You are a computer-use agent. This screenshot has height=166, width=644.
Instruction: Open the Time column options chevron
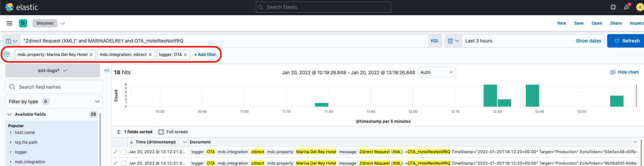tap(184, 142)
